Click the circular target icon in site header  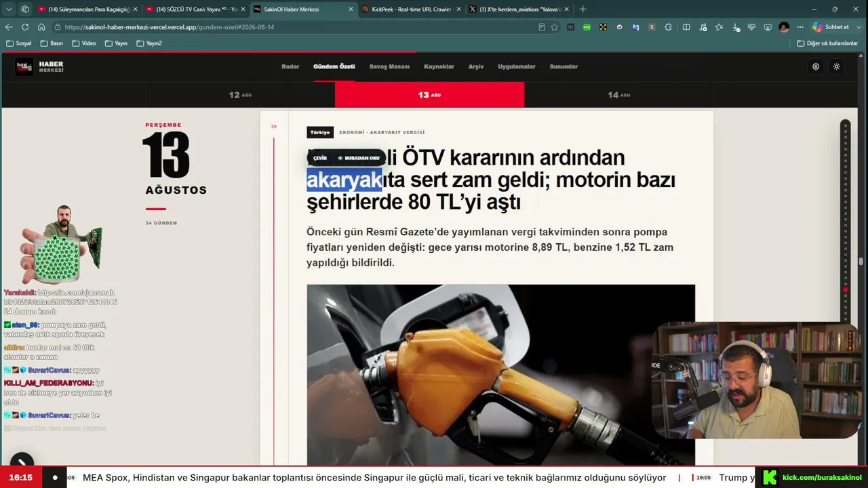[x=816, y=66]
